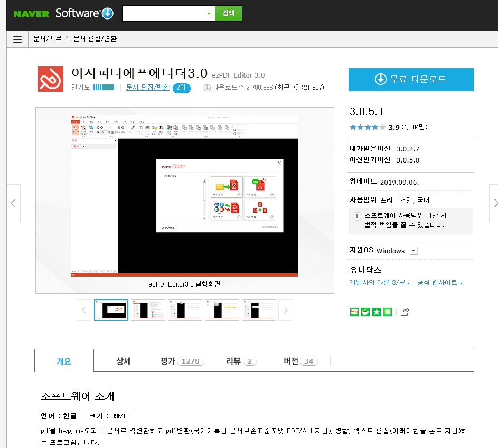The width and height of the screenshot is (498, 448).
Task: Open the 공식 웹사이트 link
Action: 439,283
